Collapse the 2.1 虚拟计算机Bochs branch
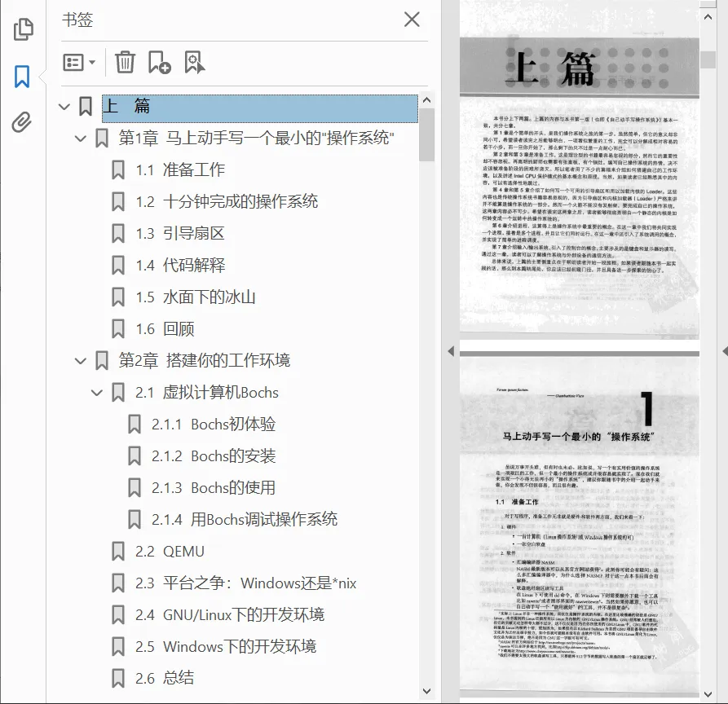The width and height of the screenshot is (728, 704). [96, 393]
